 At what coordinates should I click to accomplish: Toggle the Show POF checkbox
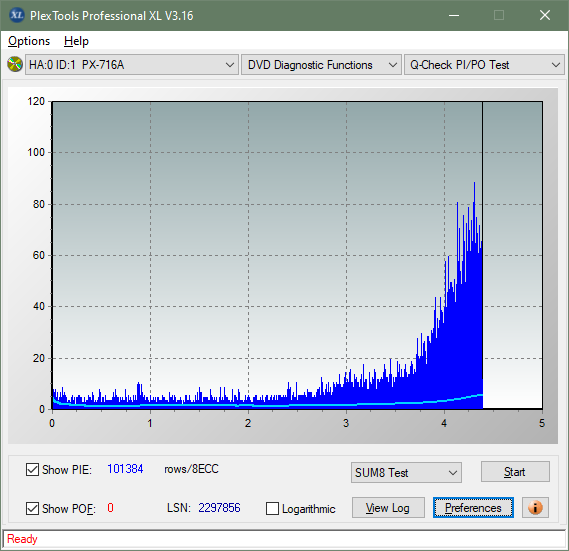(32, 509)
